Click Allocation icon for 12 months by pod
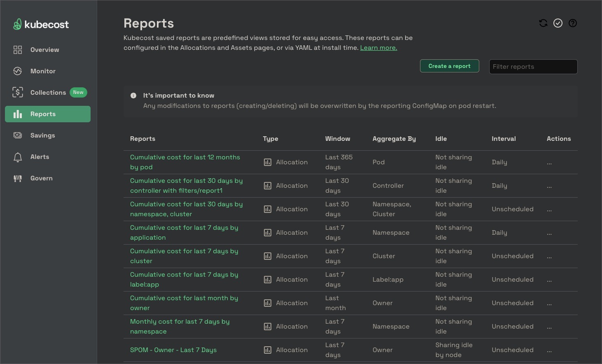This screenshot has width=602, height=364. 268,162
